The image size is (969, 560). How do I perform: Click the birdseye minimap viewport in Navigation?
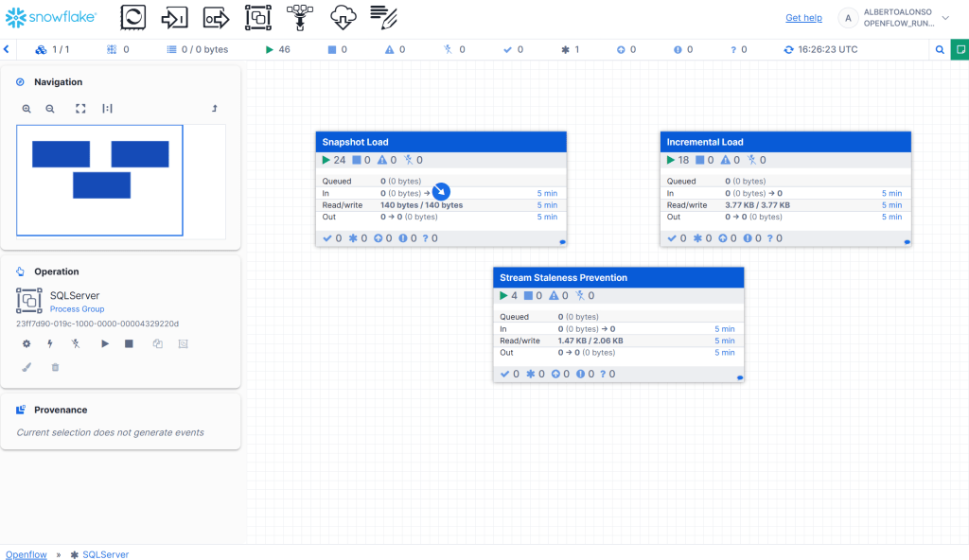click(99, 180)
